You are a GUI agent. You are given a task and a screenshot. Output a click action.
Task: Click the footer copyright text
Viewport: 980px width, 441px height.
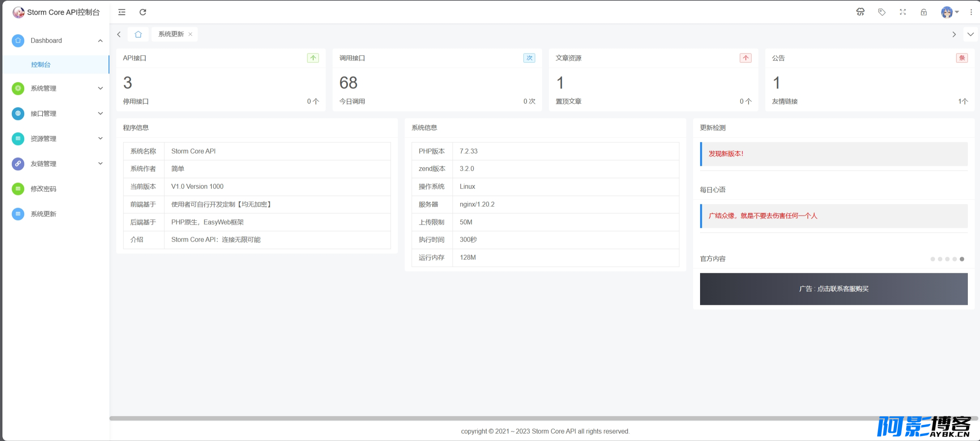(545, 431)
